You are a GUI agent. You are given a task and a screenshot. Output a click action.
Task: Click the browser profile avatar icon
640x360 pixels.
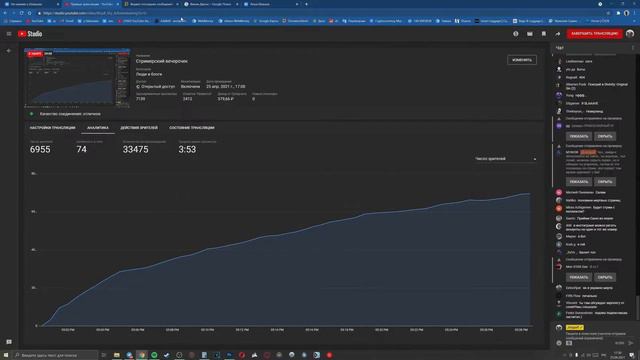pos(627,13)
